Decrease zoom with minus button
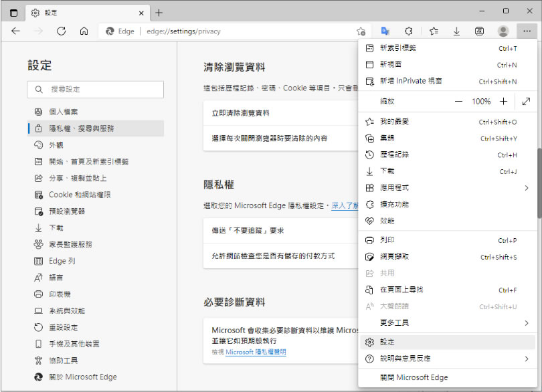This screenshot has width=542, height=392. click(458, 102)
